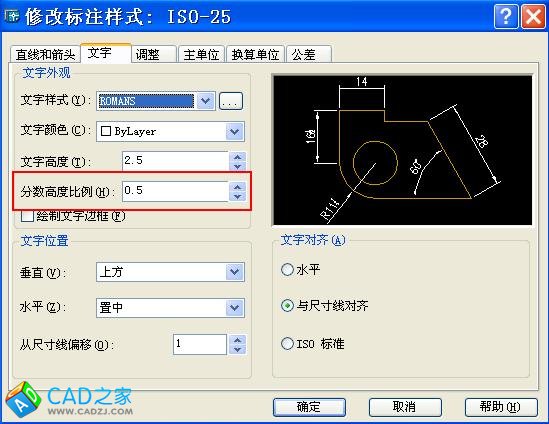Decrease fraction height scale spinner down arrow
549x424 pixels.
[238, 196]
